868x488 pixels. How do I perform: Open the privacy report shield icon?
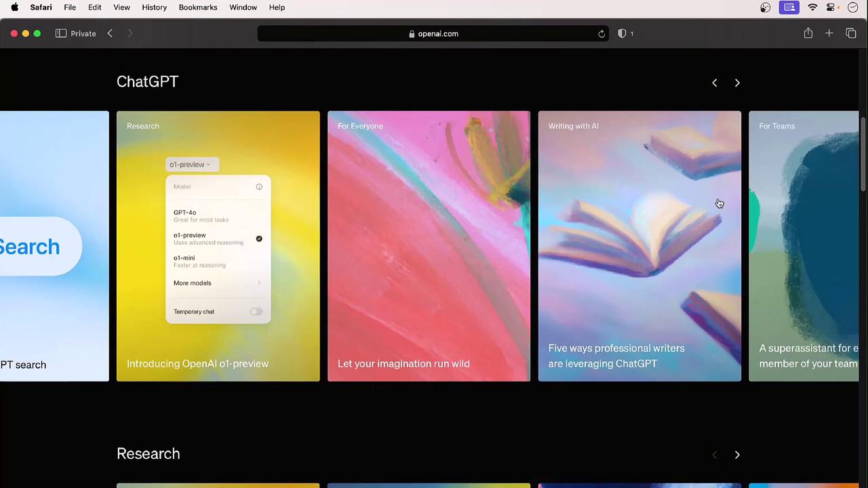[622, 33]
